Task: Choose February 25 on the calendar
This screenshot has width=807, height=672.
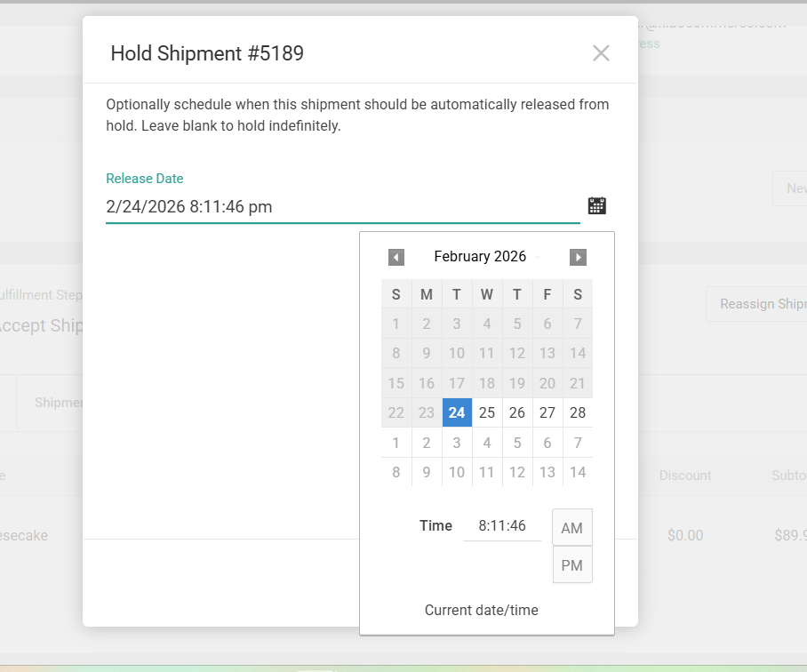Action: click(487, 412)
